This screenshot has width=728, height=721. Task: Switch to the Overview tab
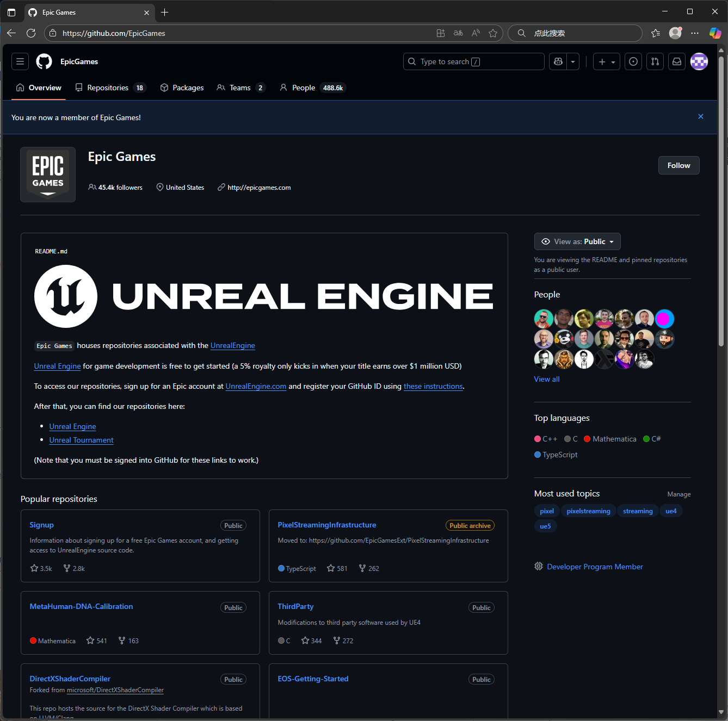(39, 88)
